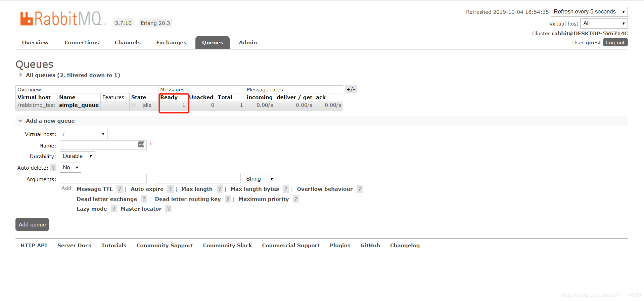Open help for Message TTL

(x=120, y=189)
